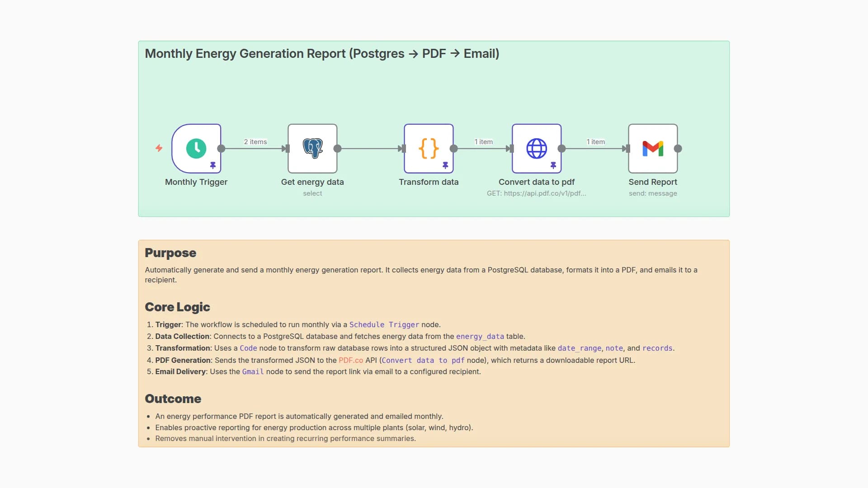Click the "1 item" label before Send Report

595,142
